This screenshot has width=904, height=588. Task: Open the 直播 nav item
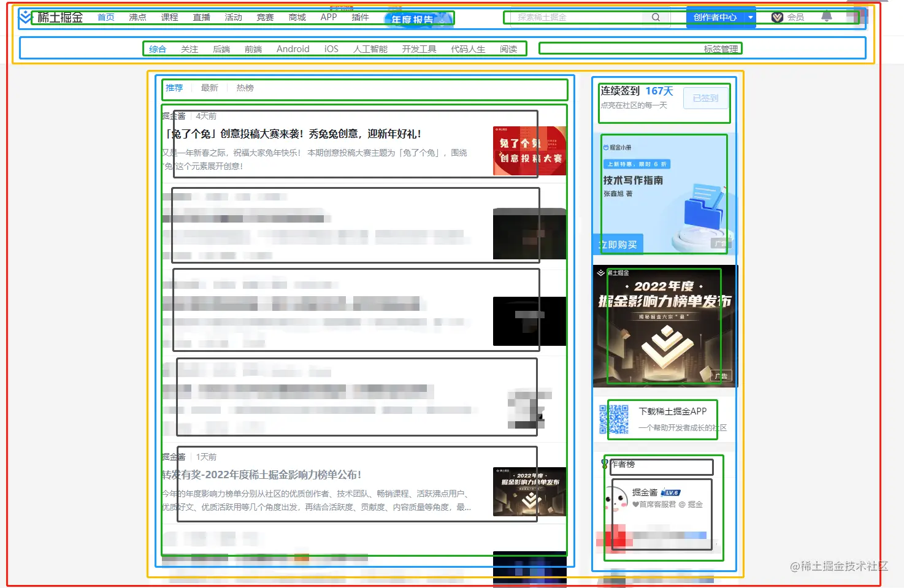click(202, 17)
